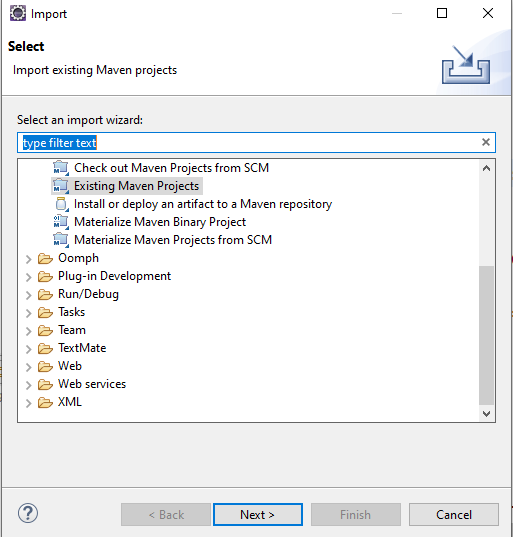
Task: Select the Existing Maven Projects wizard icon
Action: point(61,186)
